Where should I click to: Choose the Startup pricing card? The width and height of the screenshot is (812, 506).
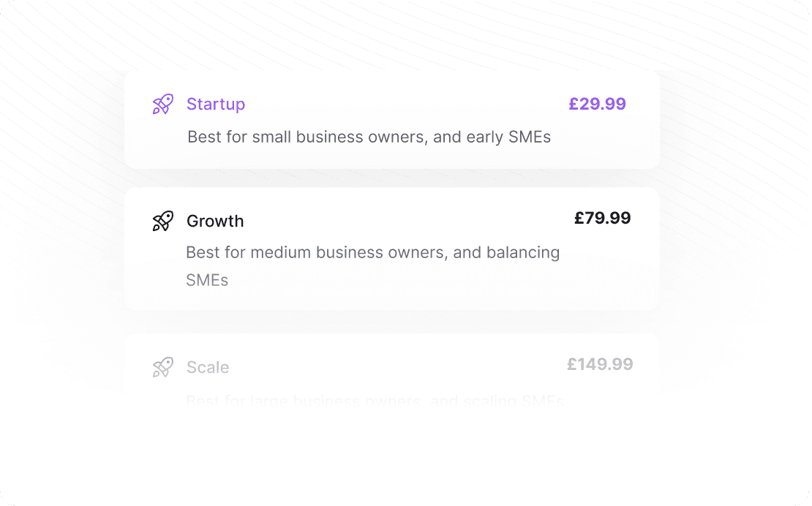point(392,120)
